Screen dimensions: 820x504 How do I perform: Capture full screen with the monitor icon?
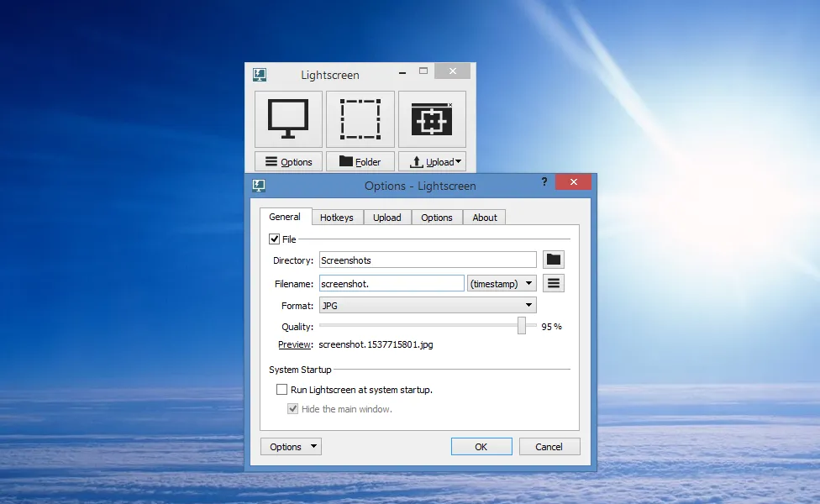click(288, 118)
